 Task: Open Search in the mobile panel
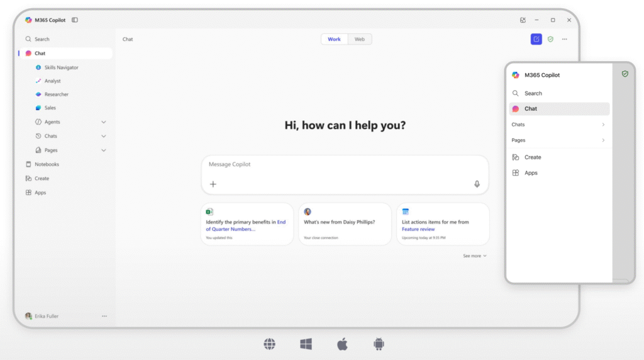click(x=559, y=93)
